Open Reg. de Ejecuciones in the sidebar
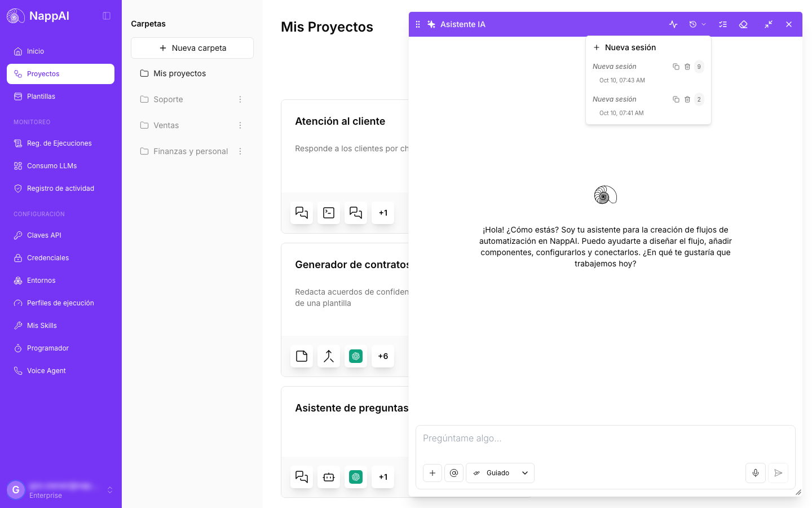Image resolution: width=812 pixels, height=508 pixels. coord(60,143)
